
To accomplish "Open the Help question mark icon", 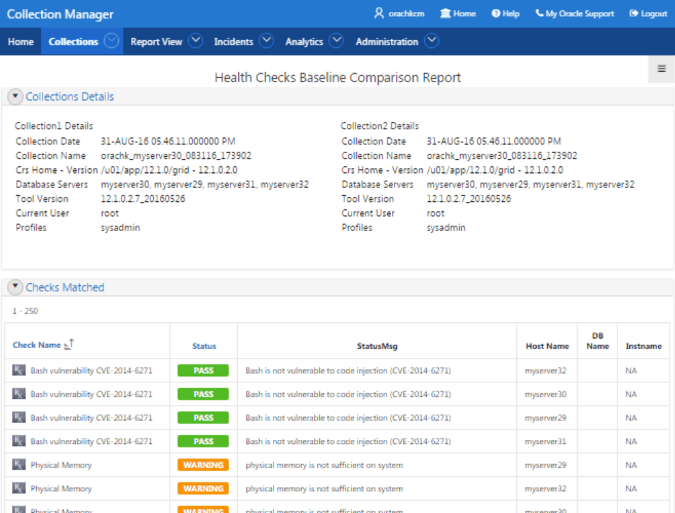I will [496, 14].
